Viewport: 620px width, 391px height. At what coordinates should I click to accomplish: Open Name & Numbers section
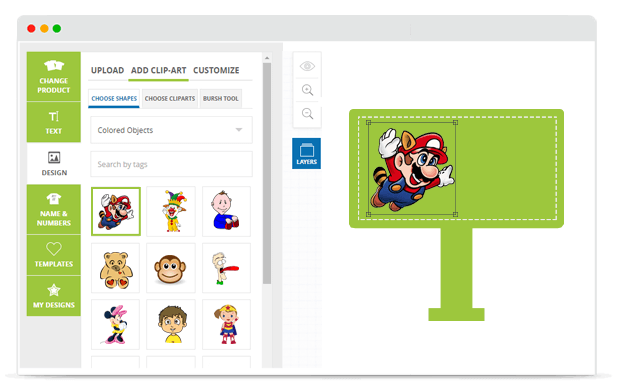[54, 209]
